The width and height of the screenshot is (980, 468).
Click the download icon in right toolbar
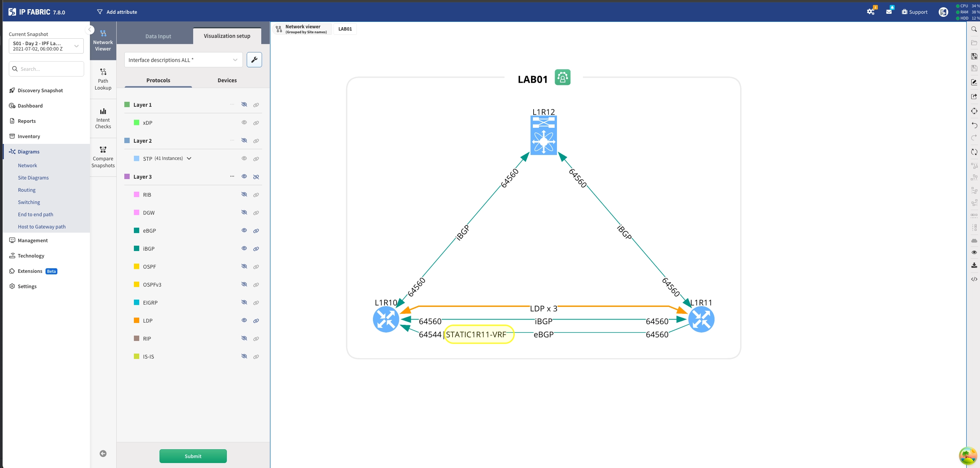coord(974,265)
